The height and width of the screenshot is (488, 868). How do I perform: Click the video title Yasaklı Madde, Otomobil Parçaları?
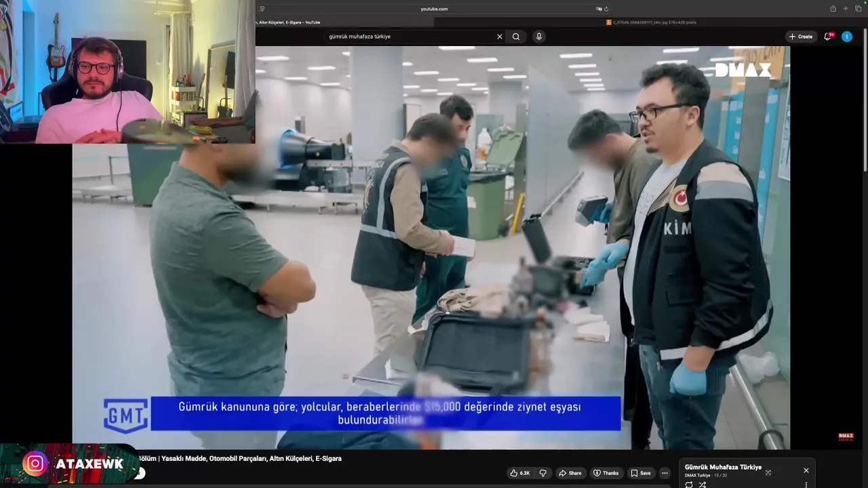[x=240, y=459]
